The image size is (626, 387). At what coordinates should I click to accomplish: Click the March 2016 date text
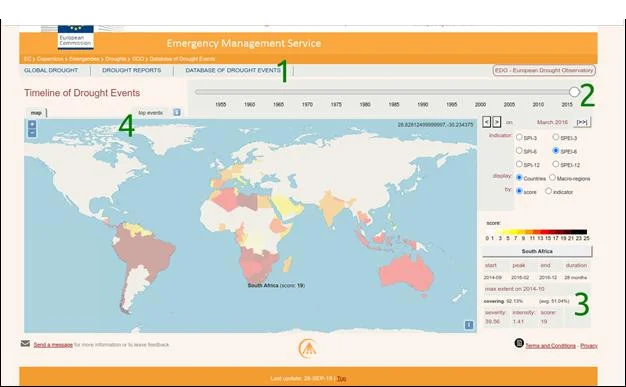point(552,122)
